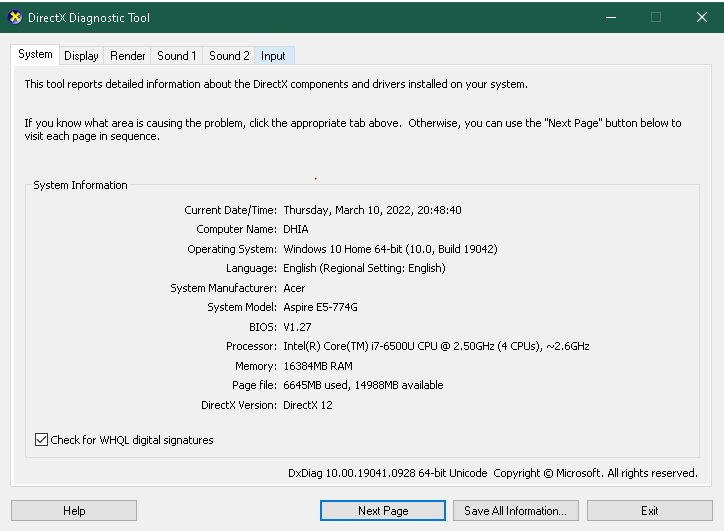Click the DxDiag version copyright text
The image size is (724, 531).
tap(492, 473)
